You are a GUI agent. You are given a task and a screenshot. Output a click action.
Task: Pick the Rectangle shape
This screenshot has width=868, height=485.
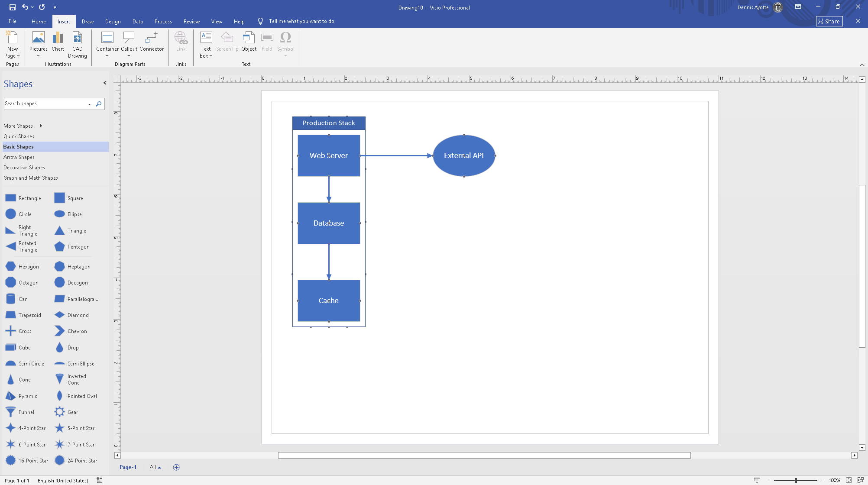[x=23, y=198]
